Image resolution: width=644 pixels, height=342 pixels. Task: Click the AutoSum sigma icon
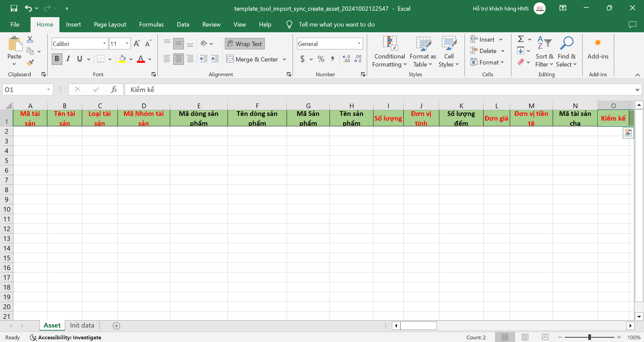tap(521, 39)
